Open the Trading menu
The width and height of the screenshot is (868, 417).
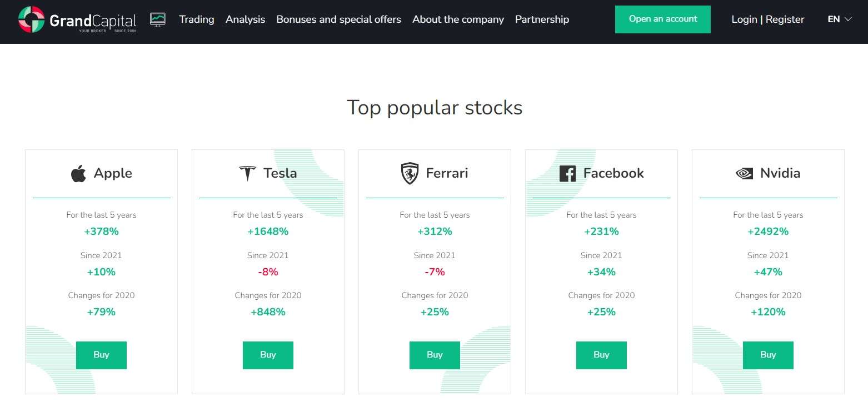(x=197, y=19)
